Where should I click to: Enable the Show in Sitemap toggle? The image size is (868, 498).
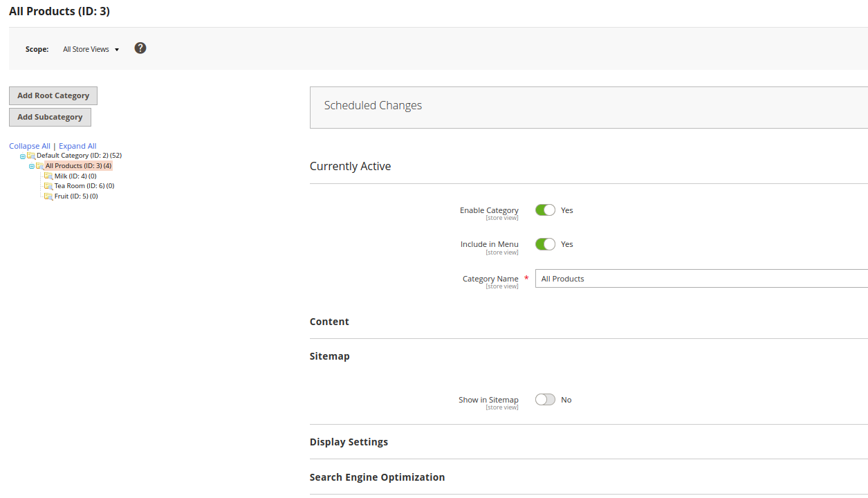pos(545,400)
